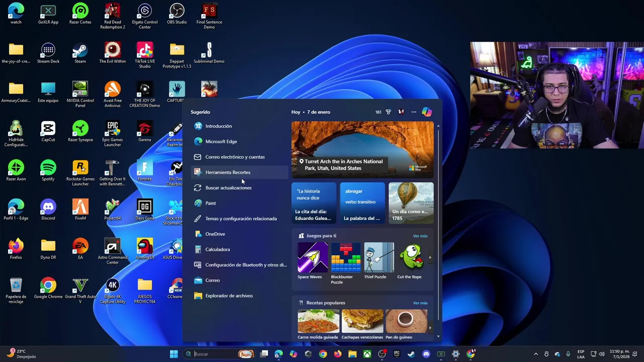Select Spotify desktop icon
Image resolution: width=644 pixels, height=362 pixels.
[48, 171]
